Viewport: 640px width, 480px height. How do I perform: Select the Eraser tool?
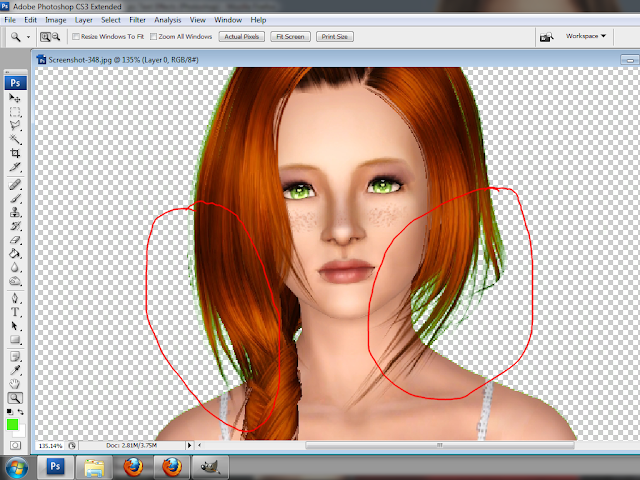click(x=15, y=241)
